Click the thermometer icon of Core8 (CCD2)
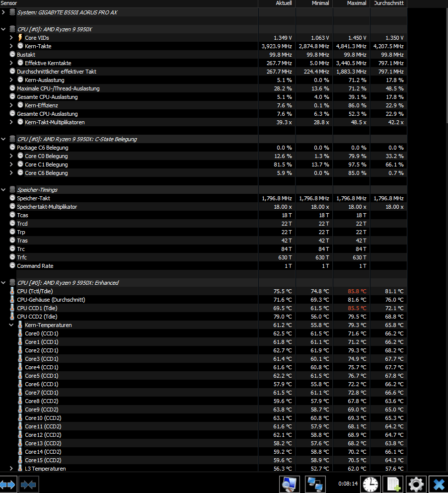This screenshot has width=448, height=493. [x=20, y=401]
